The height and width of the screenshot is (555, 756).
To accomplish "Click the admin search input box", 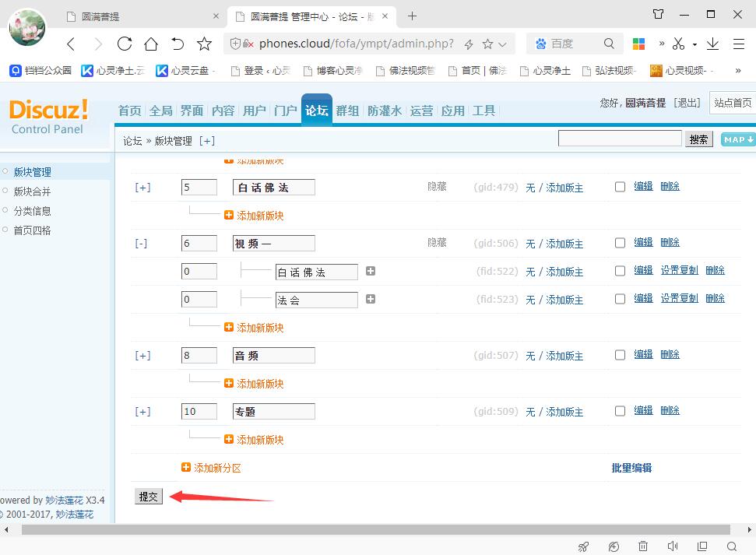I will pos(620,139).
